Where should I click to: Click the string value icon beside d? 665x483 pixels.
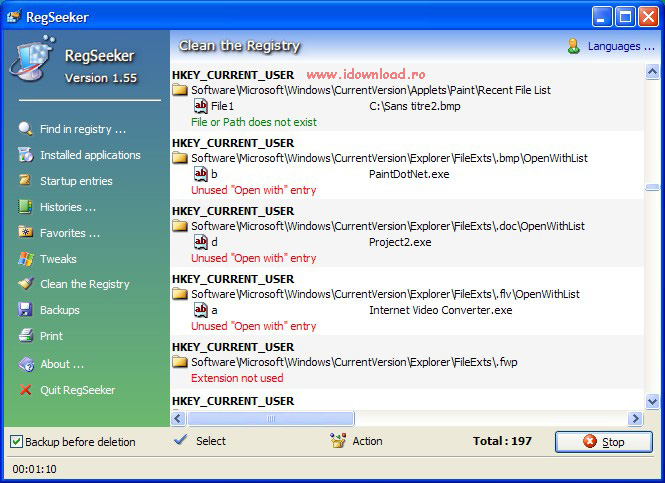(200, 241)
